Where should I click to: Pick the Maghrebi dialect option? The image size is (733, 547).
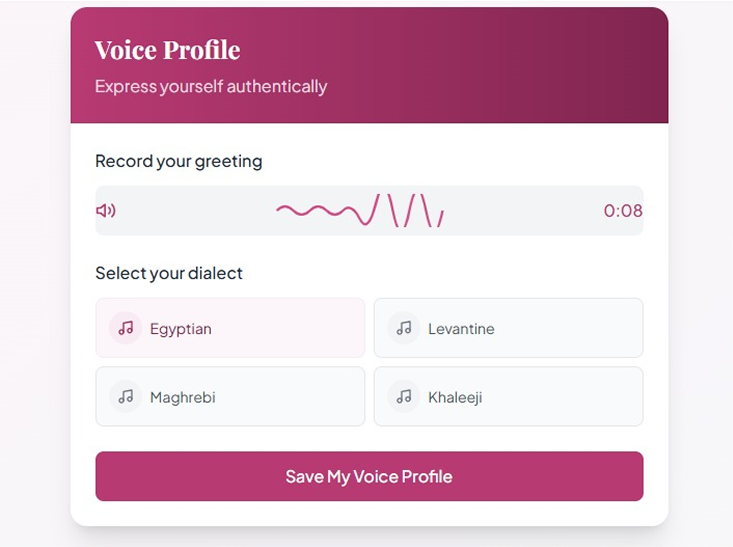(x=230, y=396)
